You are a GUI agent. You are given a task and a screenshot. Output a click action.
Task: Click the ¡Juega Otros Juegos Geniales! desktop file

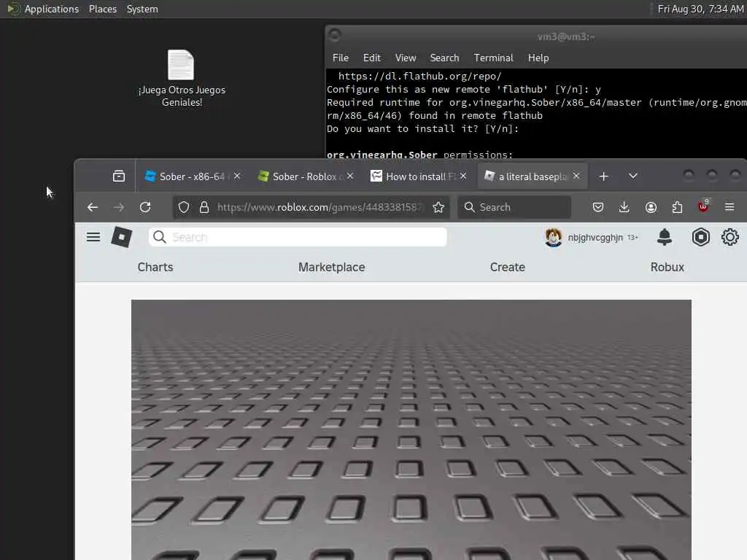point(182,79)
